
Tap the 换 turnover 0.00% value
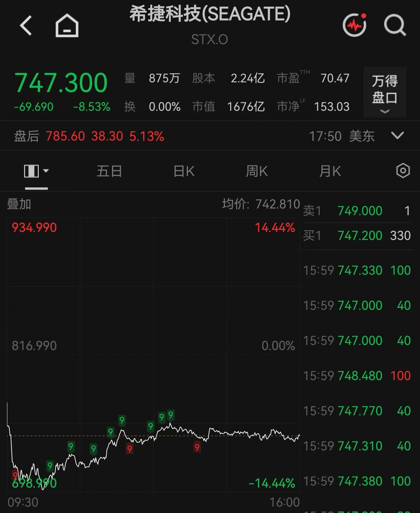165,107
